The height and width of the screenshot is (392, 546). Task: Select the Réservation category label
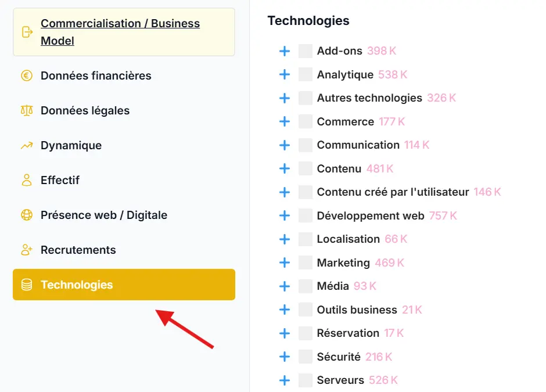350,333
